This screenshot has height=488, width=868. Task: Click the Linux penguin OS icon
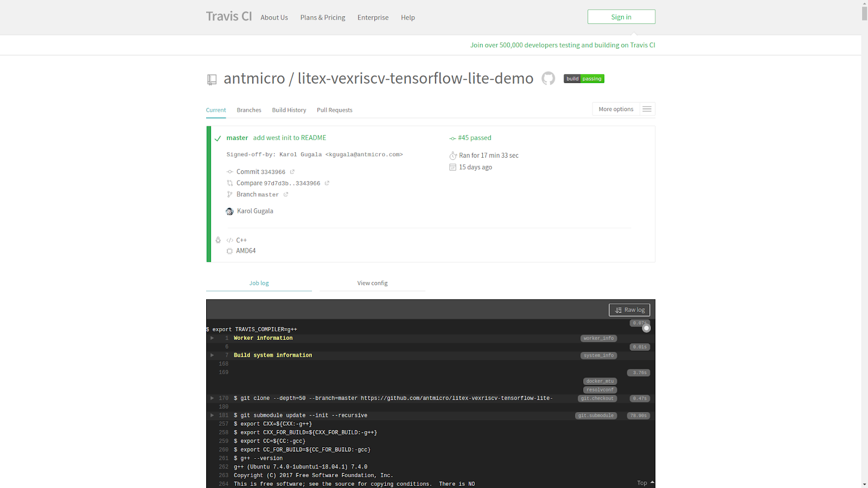218,240
